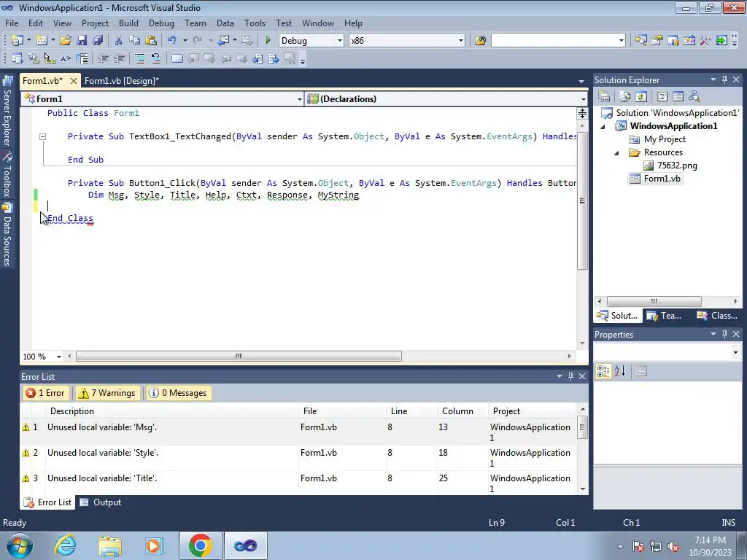The image size is (747, 560).
Task: Click Show All Files in Solution Explorer
Action: click(625, 97)
